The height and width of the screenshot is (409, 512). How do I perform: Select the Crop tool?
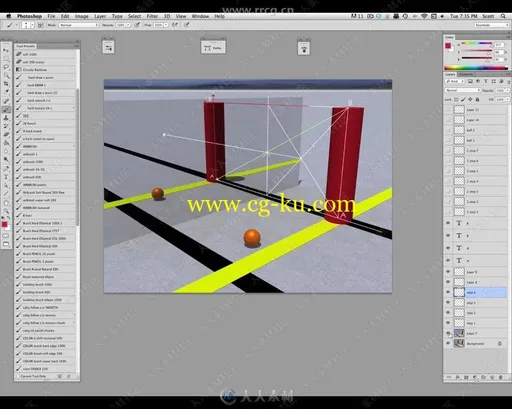[x=6, y=84]
